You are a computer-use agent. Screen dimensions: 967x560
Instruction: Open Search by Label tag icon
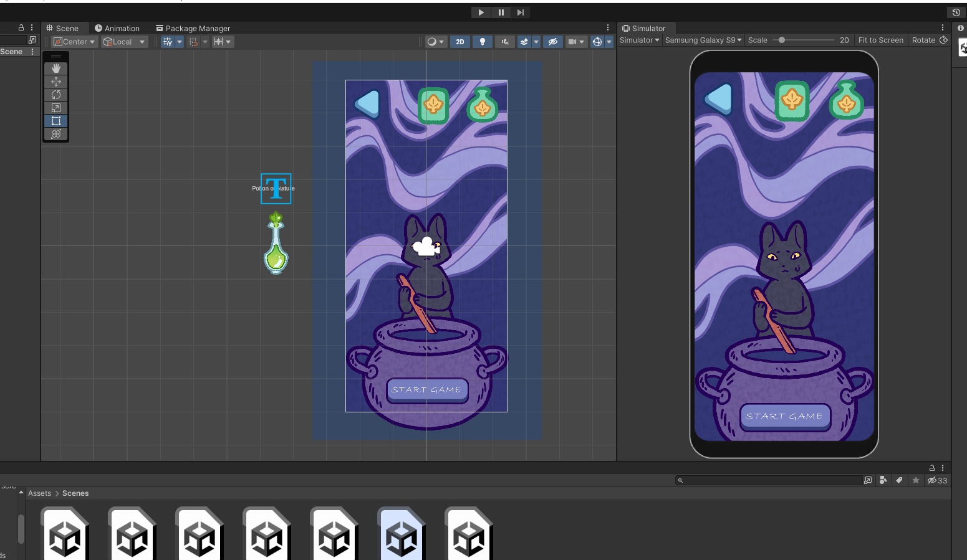pyautogui.click(x=899, y=480)
